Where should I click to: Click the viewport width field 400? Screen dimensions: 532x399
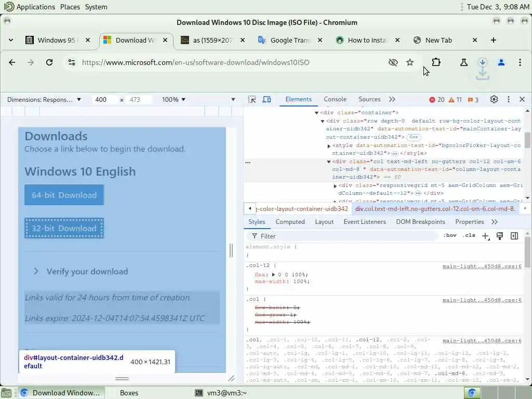(104, 99)
